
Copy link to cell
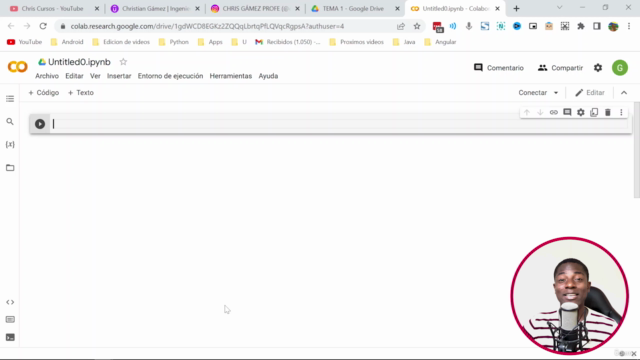[x=553, y=112]
